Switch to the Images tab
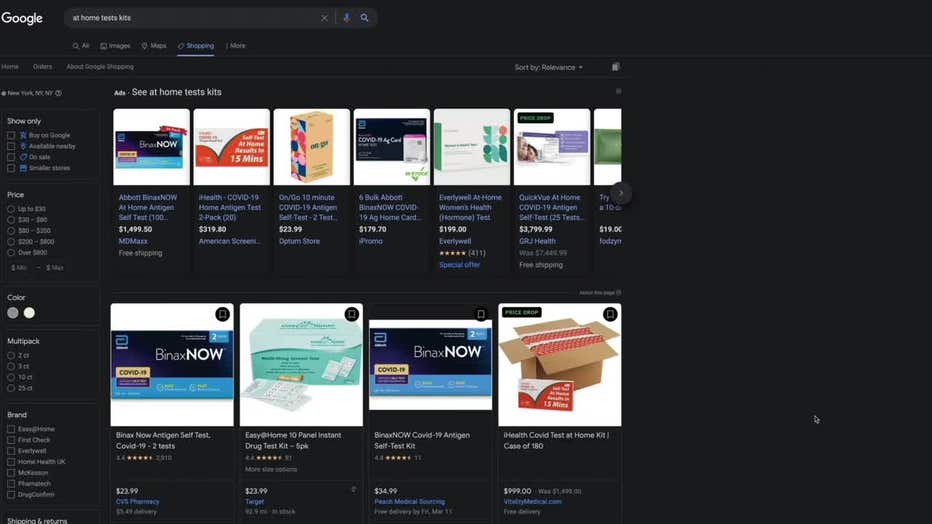The height and width of the screenshot is (524, 932). [x=115, y=46]
